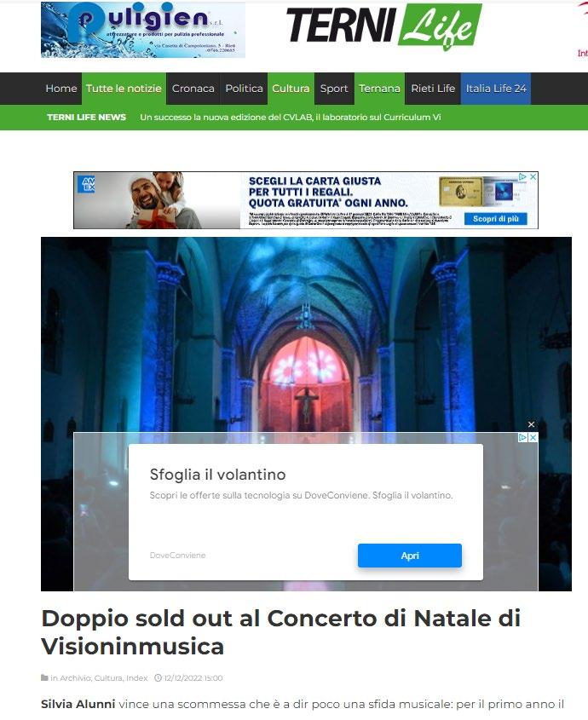
Task: Go to Home menu item
Action: (x=61, y=89)
